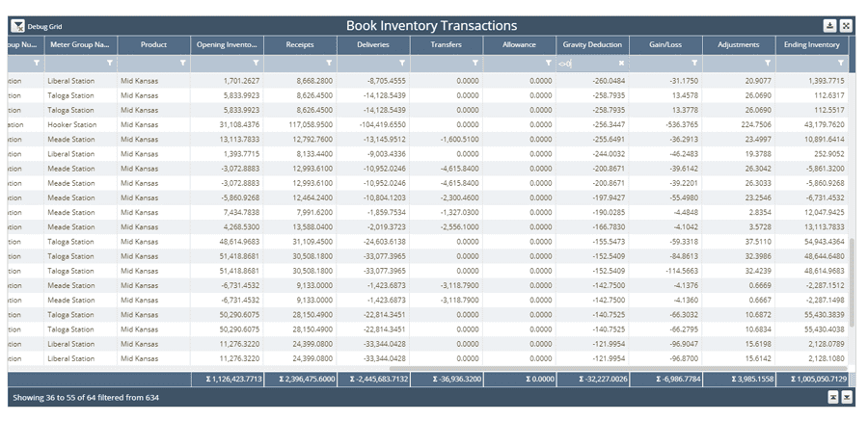Sort by Meter Group Name header
This screenshot has width=868, height=421.
[81, 45]
